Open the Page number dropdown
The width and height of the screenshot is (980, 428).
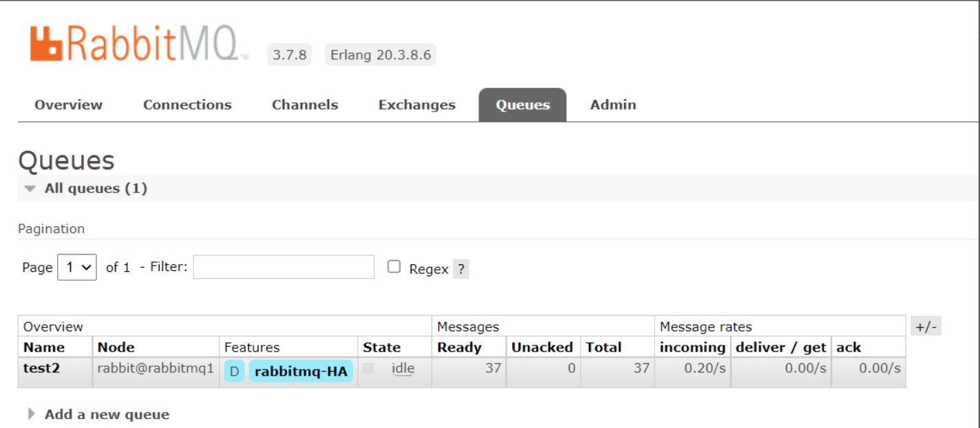[x=77, y=267]
